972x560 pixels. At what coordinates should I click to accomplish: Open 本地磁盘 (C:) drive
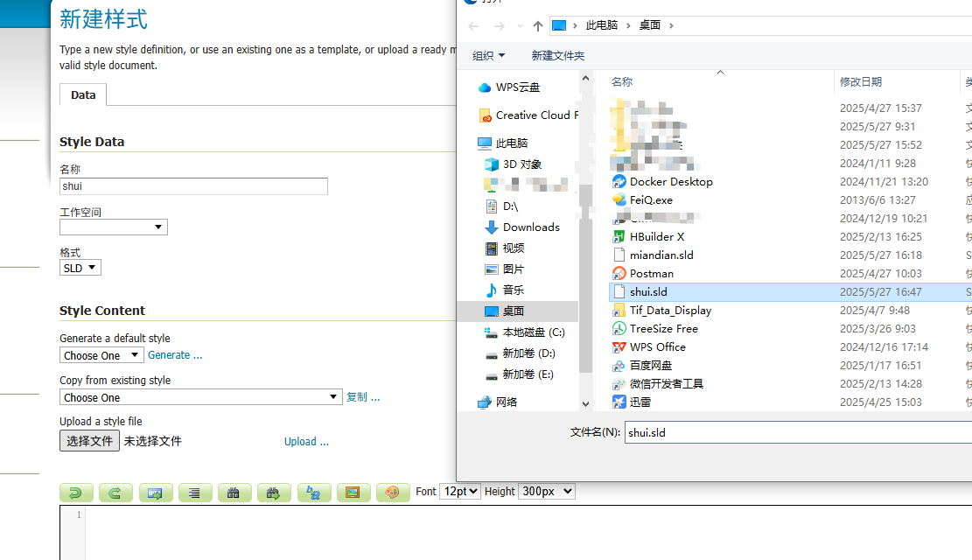[524, 332]
